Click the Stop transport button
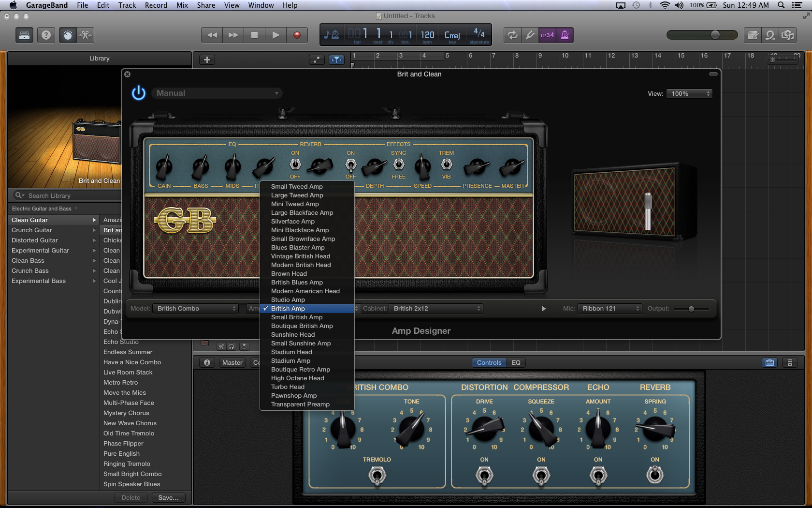 [254, 35]
